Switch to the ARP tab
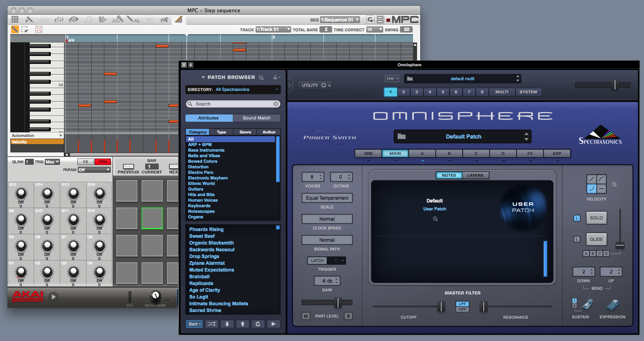Image resolution: width=644 pixels, height=341 pixels. point(557,154)
